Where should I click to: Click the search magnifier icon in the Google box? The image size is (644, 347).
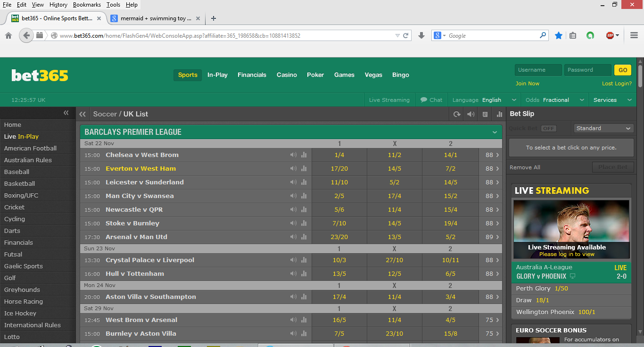[543, 35]
